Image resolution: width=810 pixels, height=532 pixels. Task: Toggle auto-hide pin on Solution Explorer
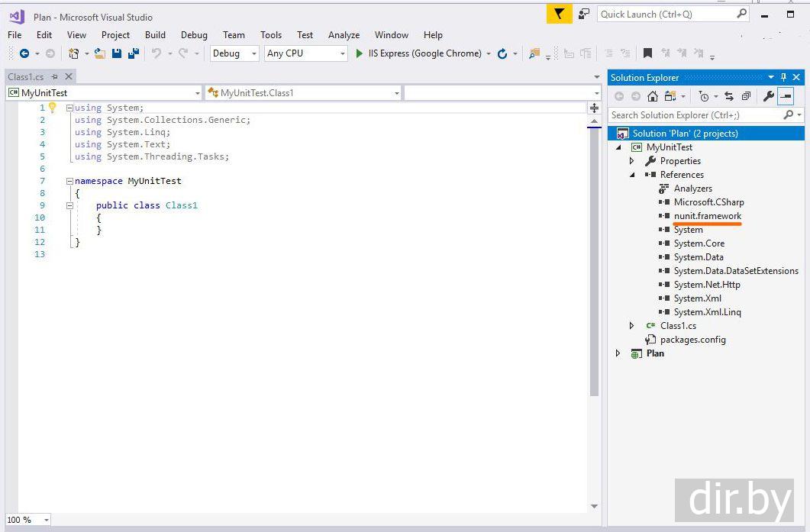click(x=783, y=77)
